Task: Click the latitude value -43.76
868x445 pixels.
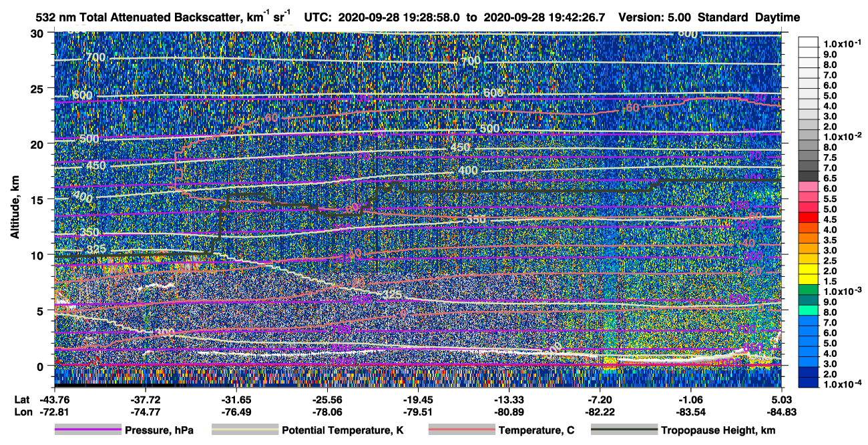Action: (x=54, y=399)
